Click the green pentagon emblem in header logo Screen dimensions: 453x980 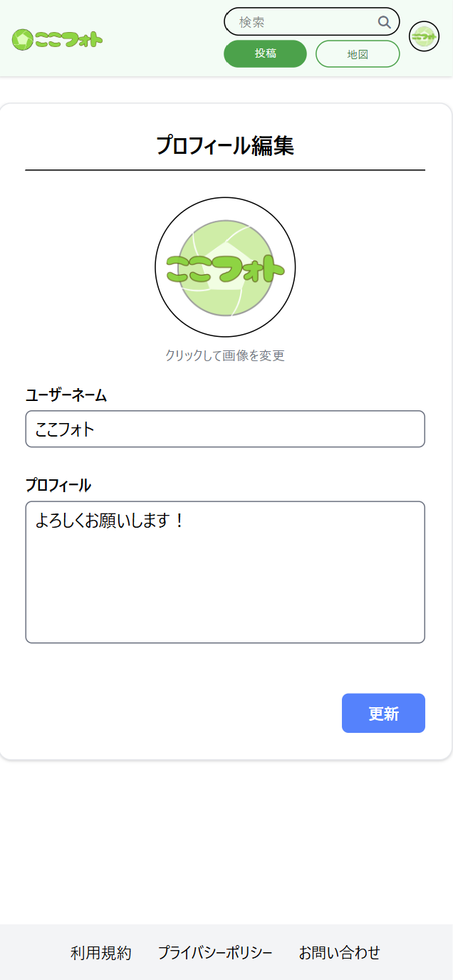23,40
